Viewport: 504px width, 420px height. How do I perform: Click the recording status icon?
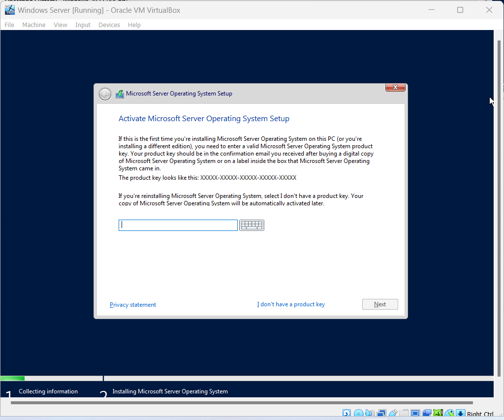tap(427, 413)
